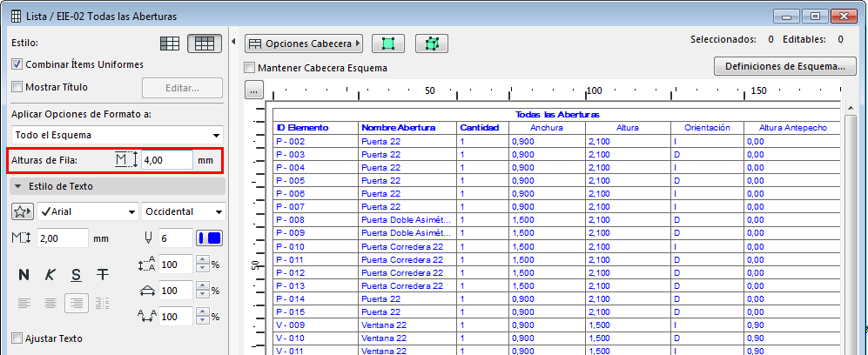Click the character width icon

[x=146, y=291]
